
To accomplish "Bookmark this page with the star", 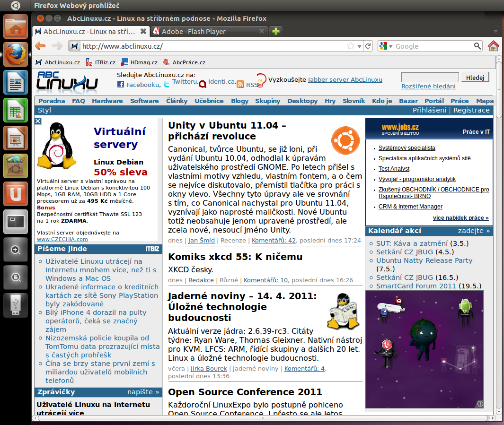I will pyautogui.click(x=351, y=46).
